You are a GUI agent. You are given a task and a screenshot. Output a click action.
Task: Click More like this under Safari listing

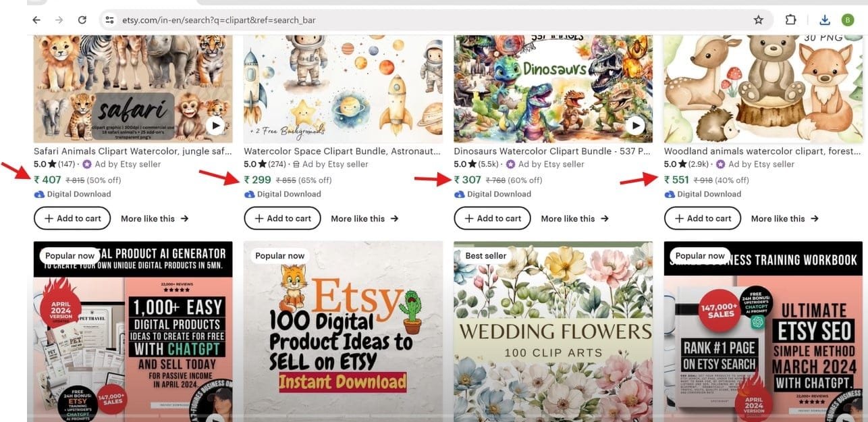click(x=155, y=218)
